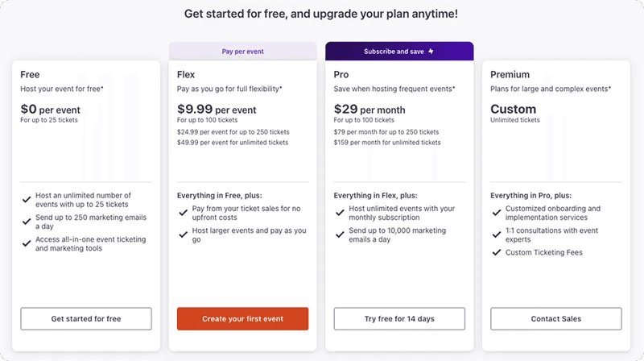Click checkmark beside '1:1 consultations with event experts'
Screen dimensions: 644x361
coord(497,233)
